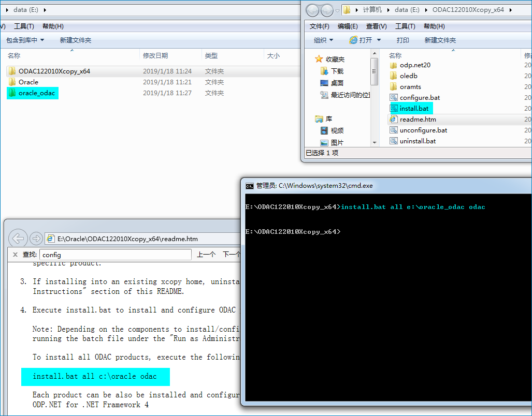Open 工具(T) menu in left window
Viewport: 532px width, 416px height.
24,26
